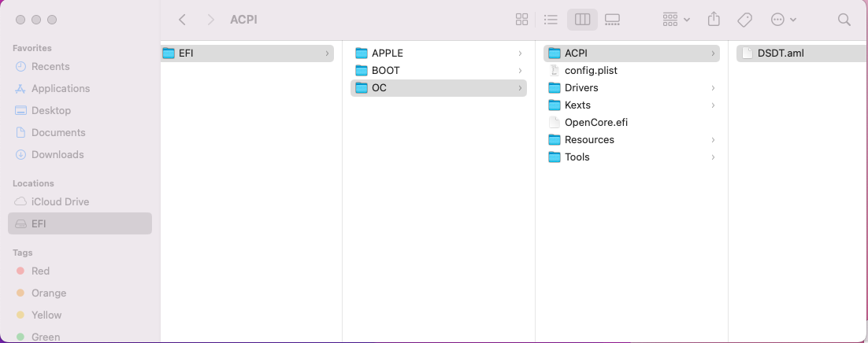Open the BOOT folder
Screen dimensions: 868x343
point(386,71)
